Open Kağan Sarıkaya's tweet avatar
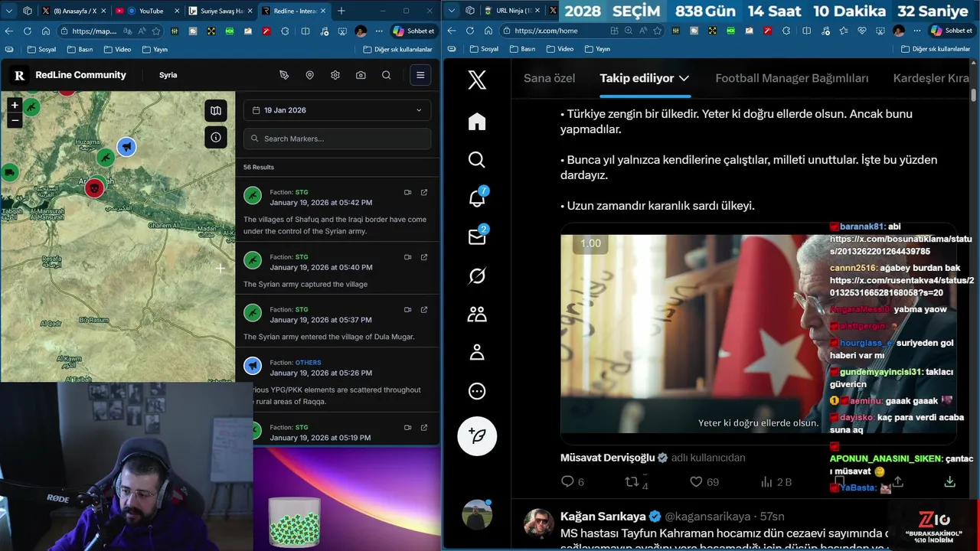980x551 pixels. tap(539, 523)
